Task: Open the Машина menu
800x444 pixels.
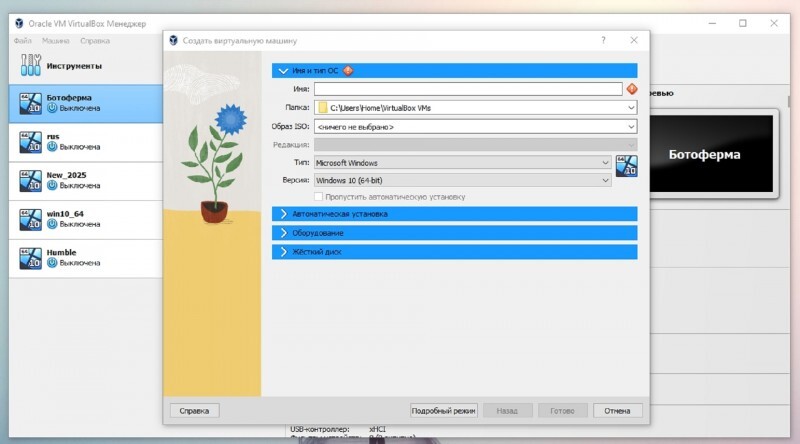Action: coord(56,41)
